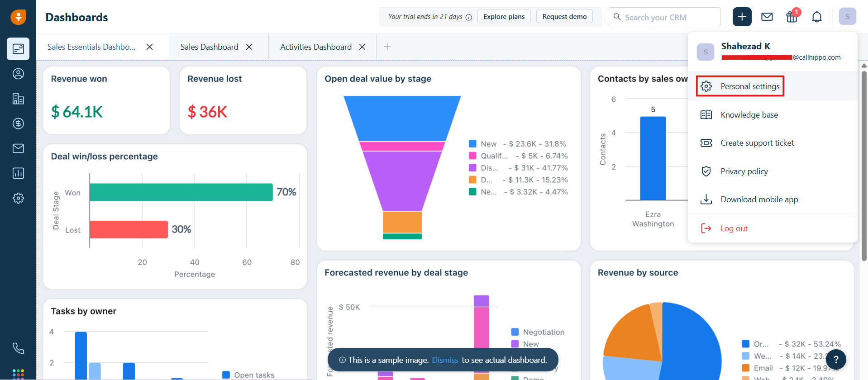Click the Tasks by owner card title
868x380 pixels.
tap(83, 311)
